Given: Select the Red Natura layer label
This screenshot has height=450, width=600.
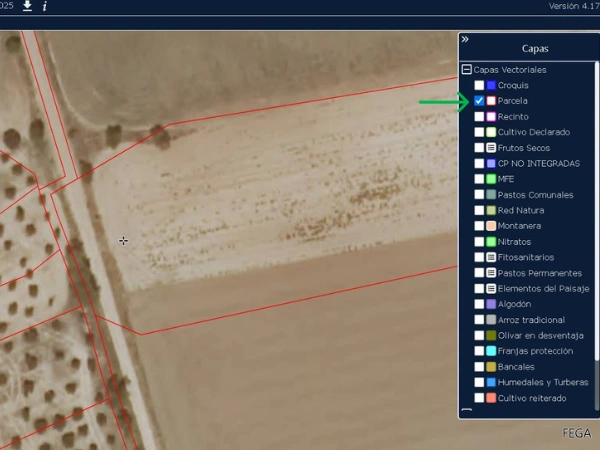Looking at the screenshot, I should (x=521, y=210).
